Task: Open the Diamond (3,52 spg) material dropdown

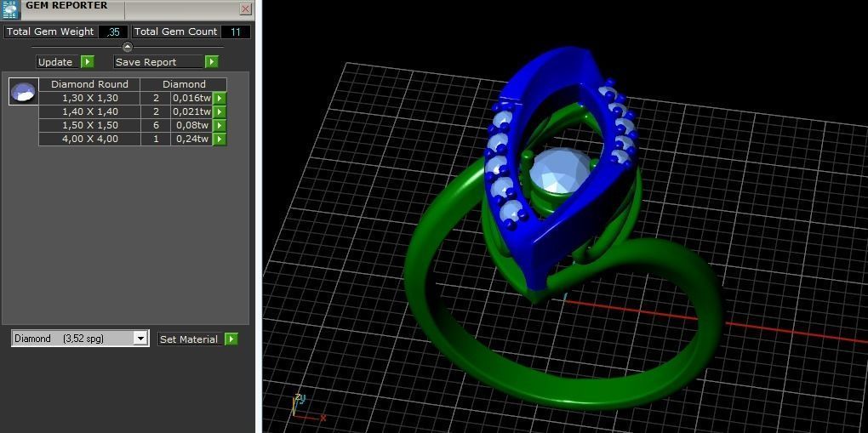Action: click(x=140, y=339)
